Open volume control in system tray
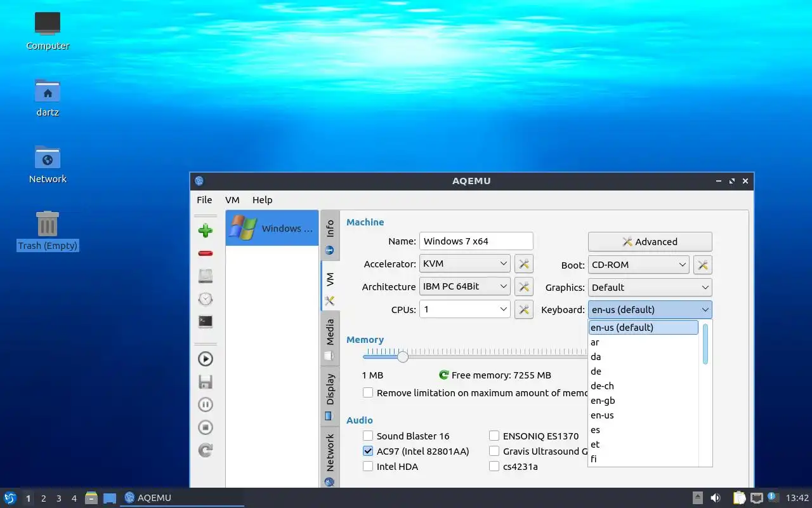Screen dimensions: 812x508 pos(716,498)
